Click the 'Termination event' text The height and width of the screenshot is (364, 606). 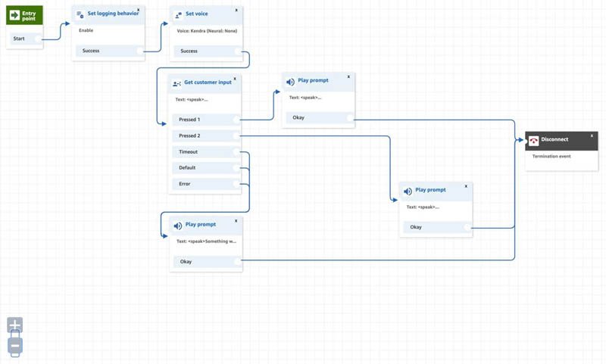[x=551, y=157]
